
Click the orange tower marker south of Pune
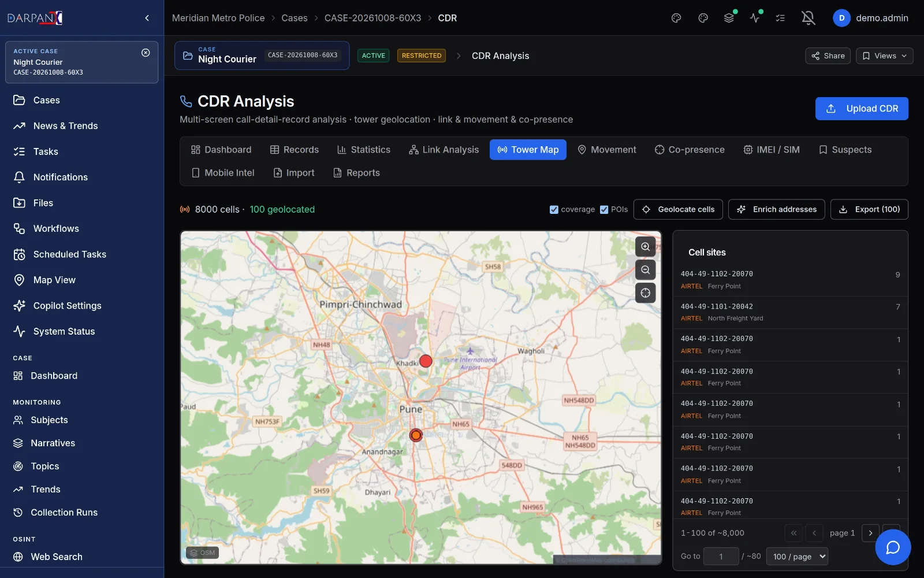pyautogui.click(x=416, y=435)
